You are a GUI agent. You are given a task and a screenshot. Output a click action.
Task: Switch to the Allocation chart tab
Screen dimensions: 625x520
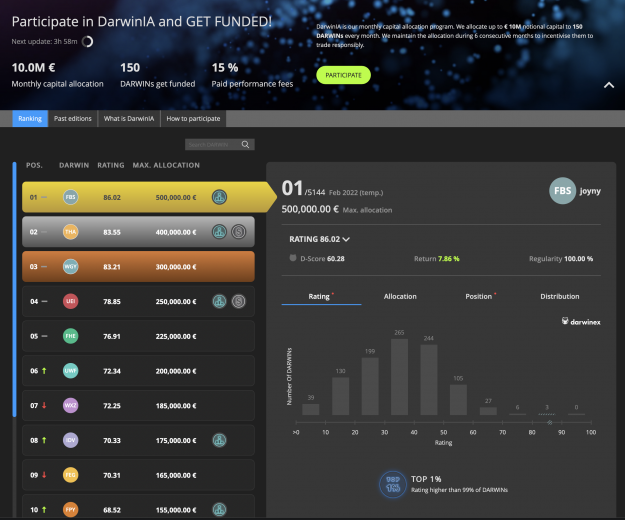[400, 296]
